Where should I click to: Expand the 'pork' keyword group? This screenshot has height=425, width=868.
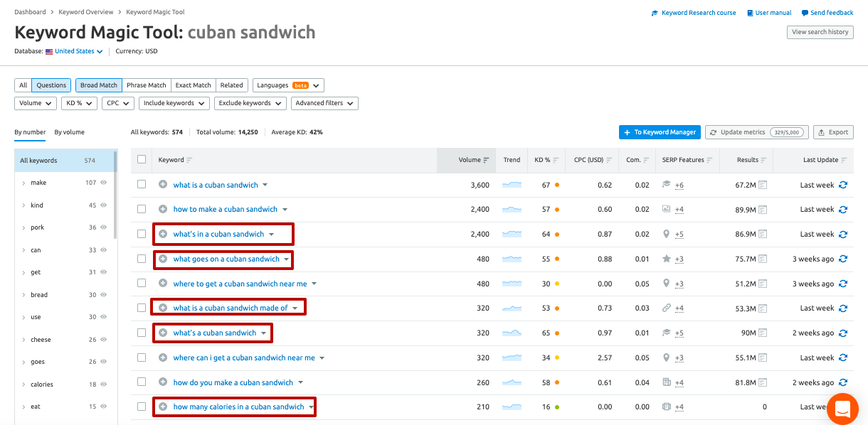[x=23, y=227]
